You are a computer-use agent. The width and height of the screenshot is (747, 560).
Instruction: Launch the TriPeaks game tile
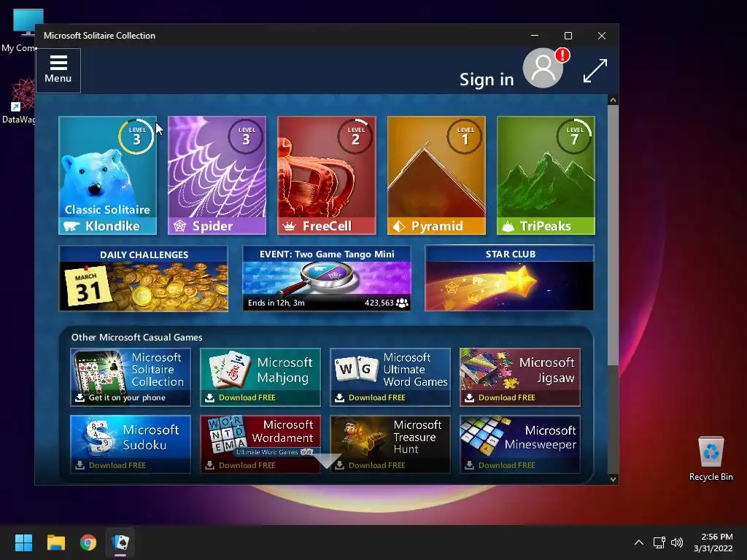(x=546, y=175)
